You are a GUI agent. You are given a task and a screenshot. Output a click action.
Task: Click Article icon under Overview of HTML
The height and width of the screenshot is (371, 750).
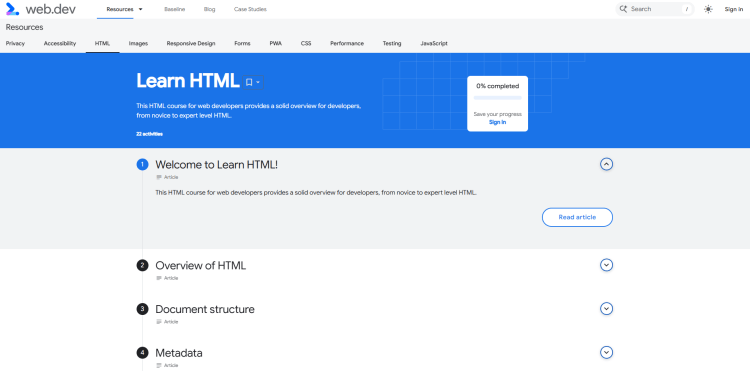tap(159, 278)
